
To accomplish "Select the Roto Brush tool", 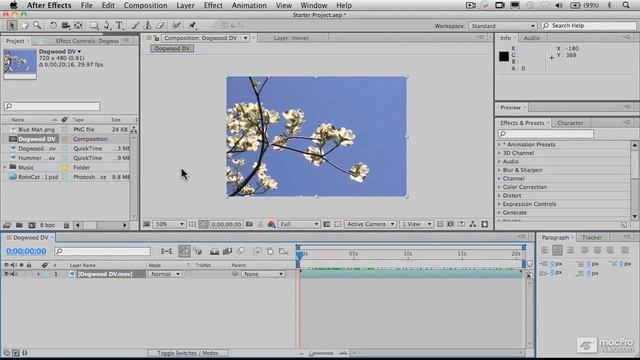I will 176,26.
